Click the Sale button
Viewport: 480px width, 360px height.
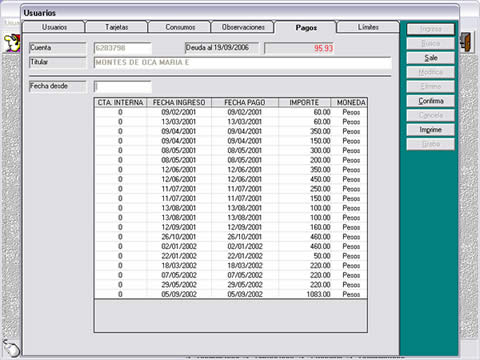[x=431, y=58]
